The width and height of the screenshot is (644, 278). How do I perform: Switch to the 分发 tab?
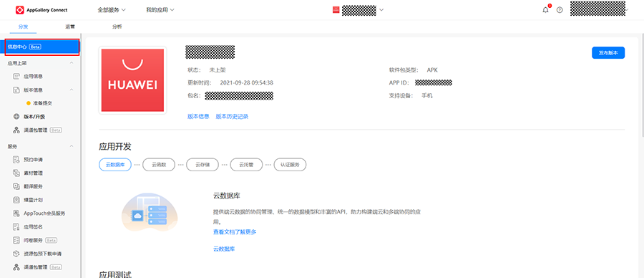pyautogui.click(x=23, y=27)
